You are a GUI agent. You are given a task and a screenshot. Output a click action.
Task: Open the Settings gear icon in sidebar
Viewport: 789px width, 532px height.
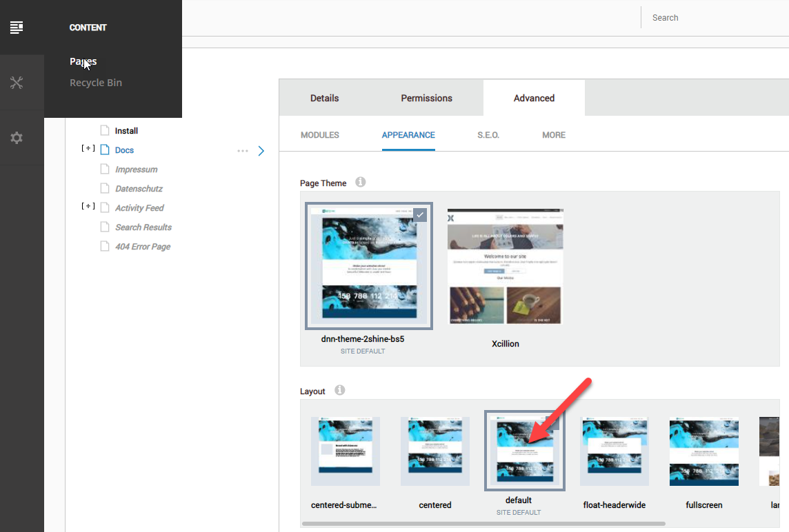[17, 138]
